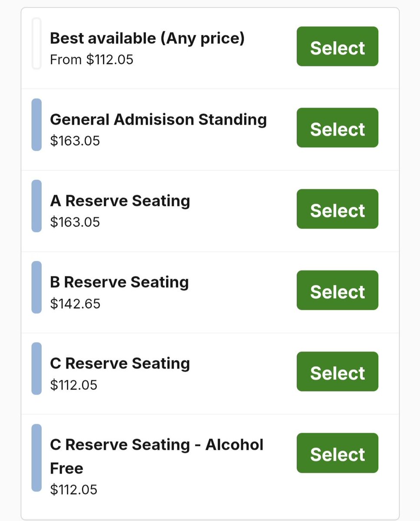420x521 pixels.
Task: Tap the tall blue bar beside Alcohol Free row
Action: tap(36, 458)
